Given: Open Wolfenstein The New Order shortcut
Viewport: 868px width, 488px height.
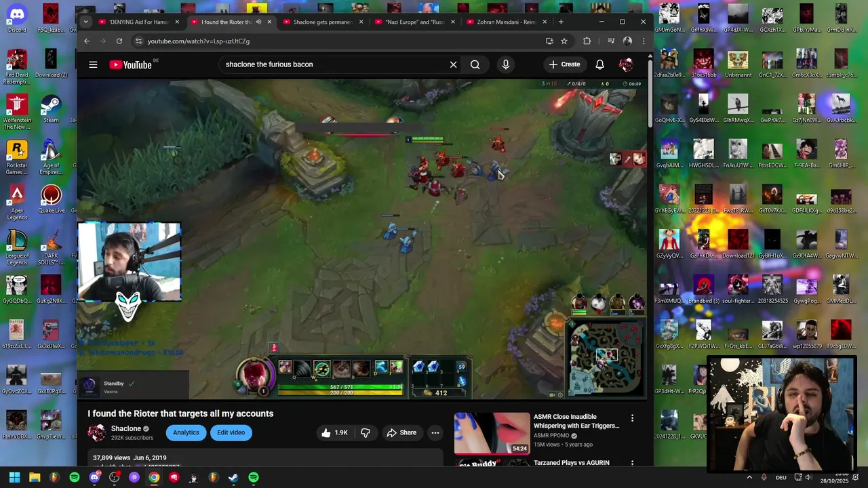Looking at the screenshot, I should click(x=17, y=112).
